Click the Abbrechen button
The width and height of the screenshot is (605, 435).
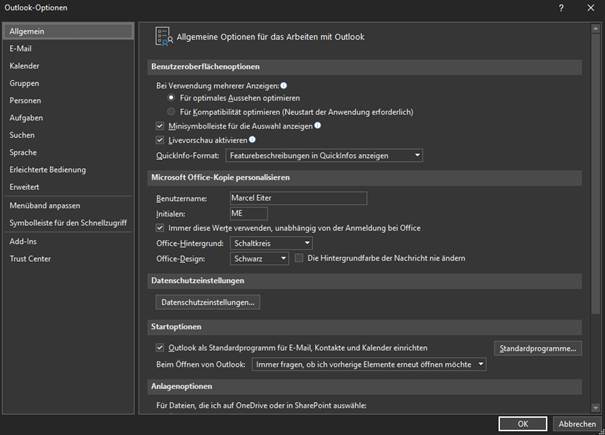(x=577, y=424)
